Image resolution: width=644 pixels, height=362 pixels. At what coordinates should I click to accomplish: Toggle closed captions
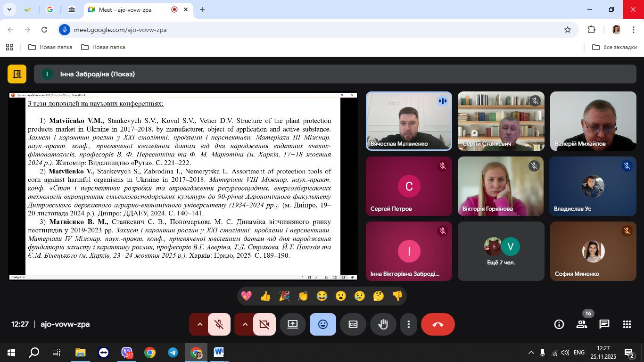353,324
